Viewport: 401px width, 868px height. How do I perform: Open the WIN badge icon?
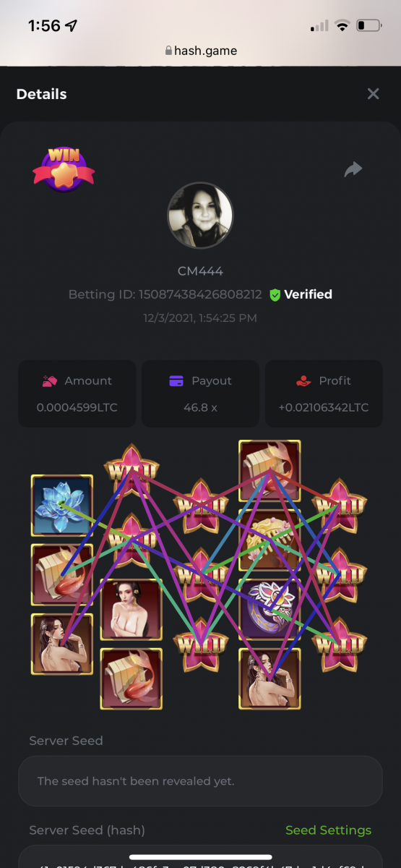(x=64, y=169)
